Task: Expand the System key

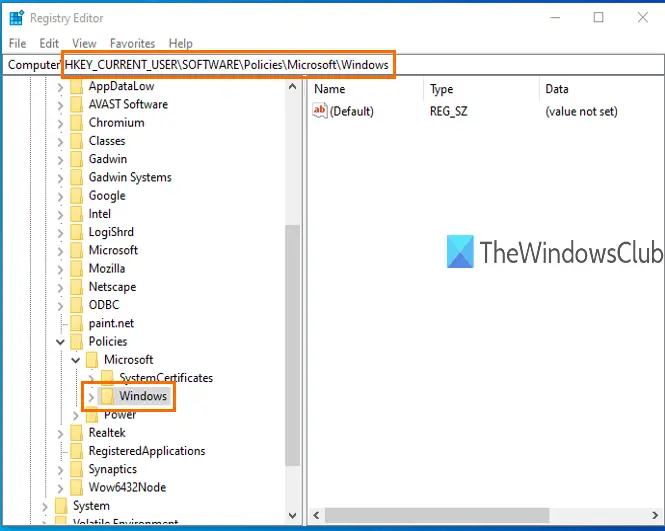Action: [45, 506]
